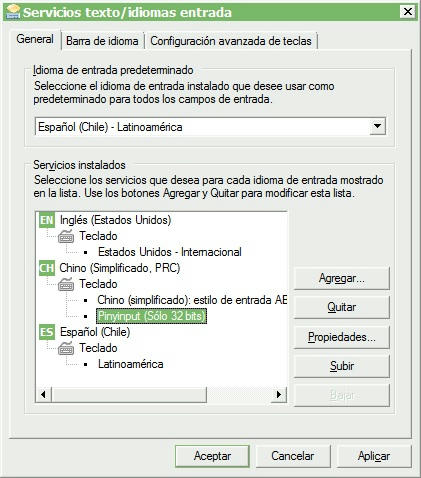Click the keyboard icon under Inglés

pos(66,236)
